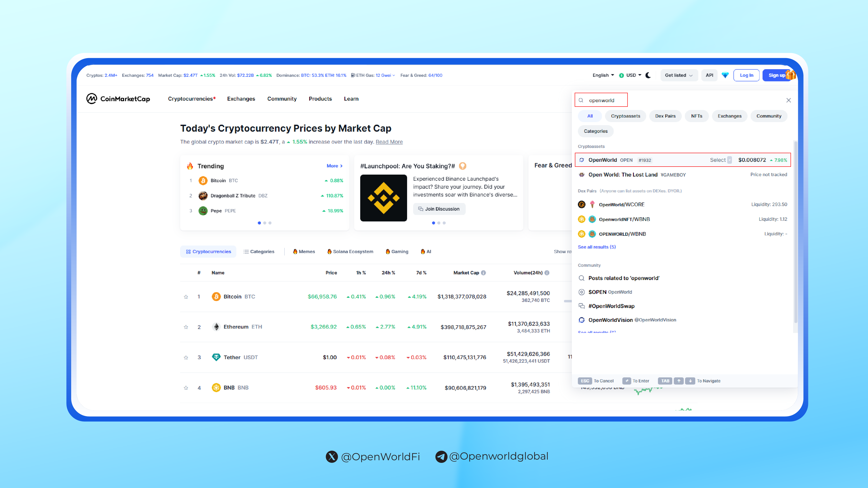The height and width of the screenshot is (488, 868).
Task: Click the Ethereum coin icon in table
Action: [216, 327]
